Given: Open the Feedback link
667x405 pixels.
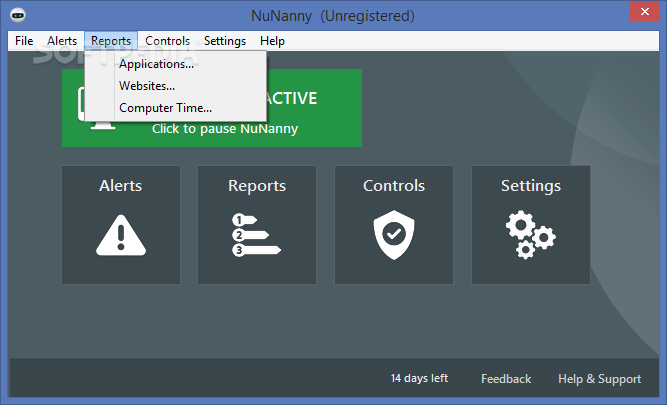Looking at the screenshot, I should (x=506, y=379).
